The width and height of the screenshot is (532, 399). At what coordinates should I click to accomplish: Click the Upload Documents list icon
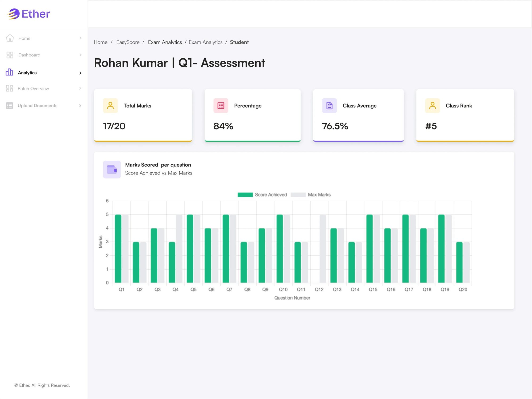(10, 106)
